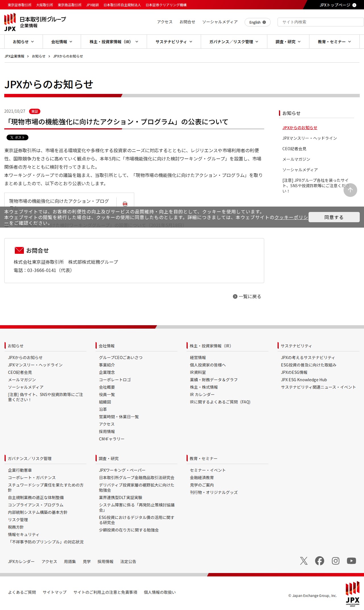Expand the 調査・研究 navigation menu
Screen dimensions: 364x610
pyautogui.click(x=288, y=42)
